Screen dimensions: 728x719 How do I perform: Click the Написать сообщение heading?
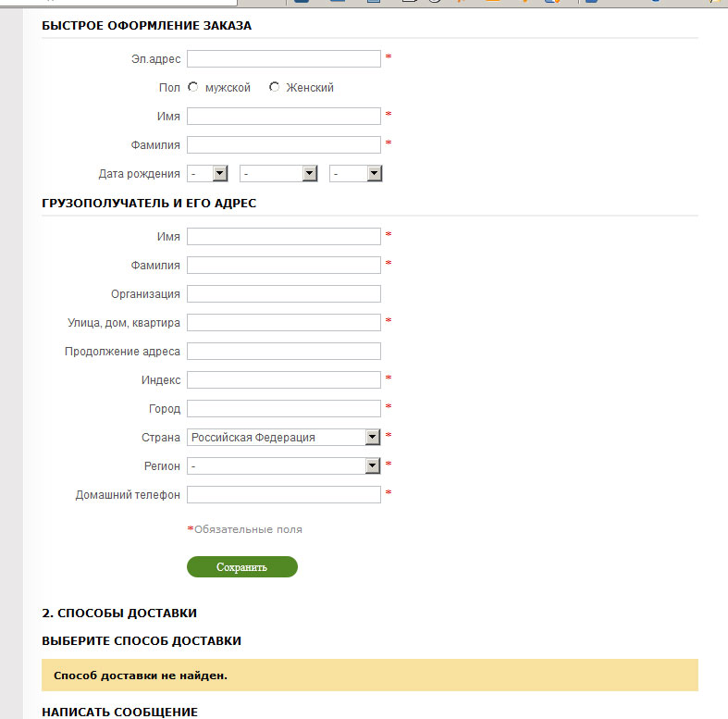pyautogui.click(x=119, y=712)
